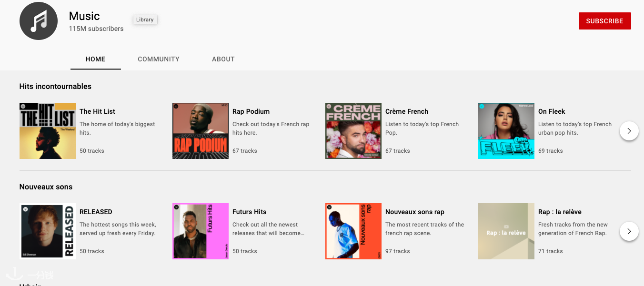Click the Crème French playlist cover
This screenshot has height=286, width=644.
tap(353, 131)
